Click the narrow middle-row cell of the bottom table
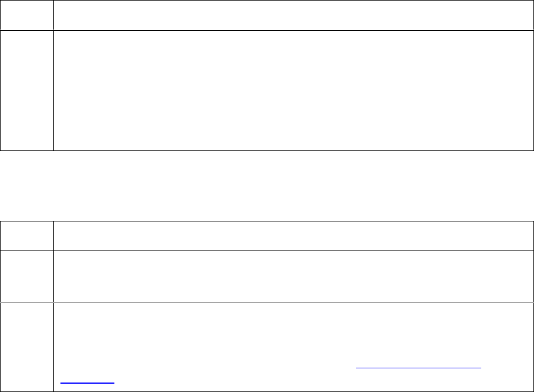This screenshot has height=392, width=534. coord(27,277)
